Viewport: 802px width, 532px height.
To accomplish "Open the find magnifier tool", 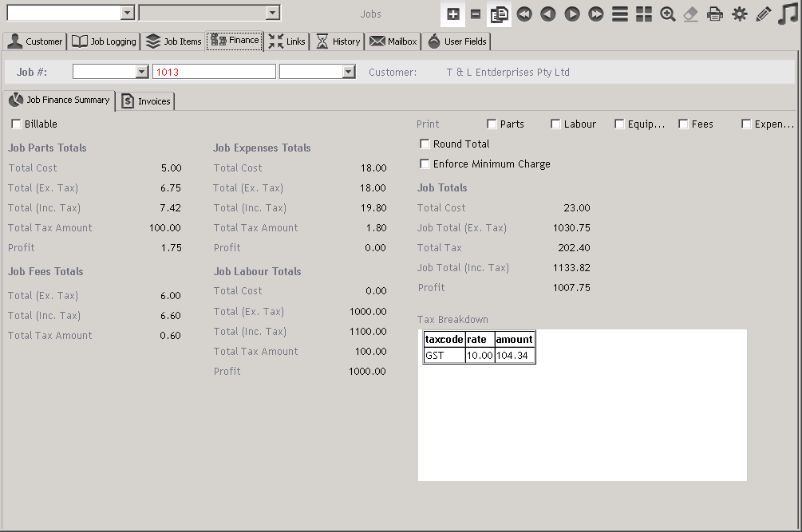I will click(668, 14).
